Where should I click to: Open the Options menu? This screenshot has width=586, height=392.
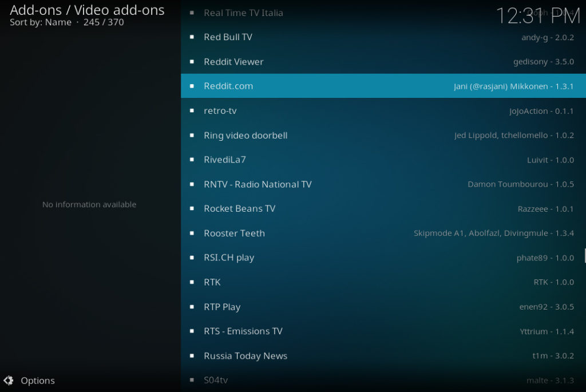click(x=38, y=381)
